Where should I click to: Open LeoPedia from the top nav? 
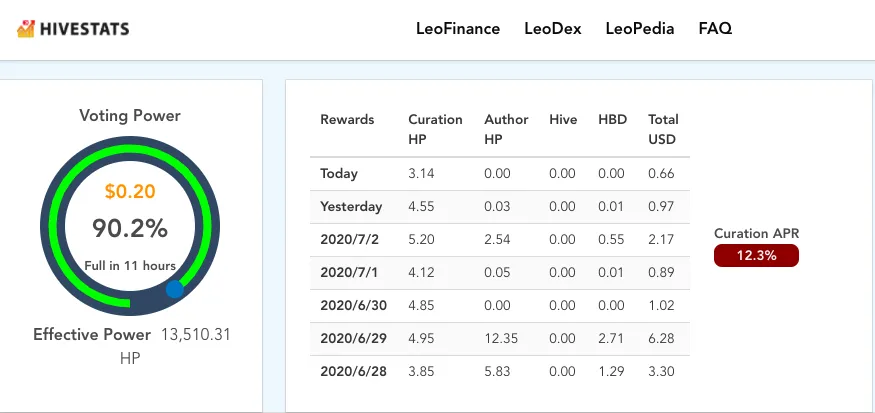(640, 28)
